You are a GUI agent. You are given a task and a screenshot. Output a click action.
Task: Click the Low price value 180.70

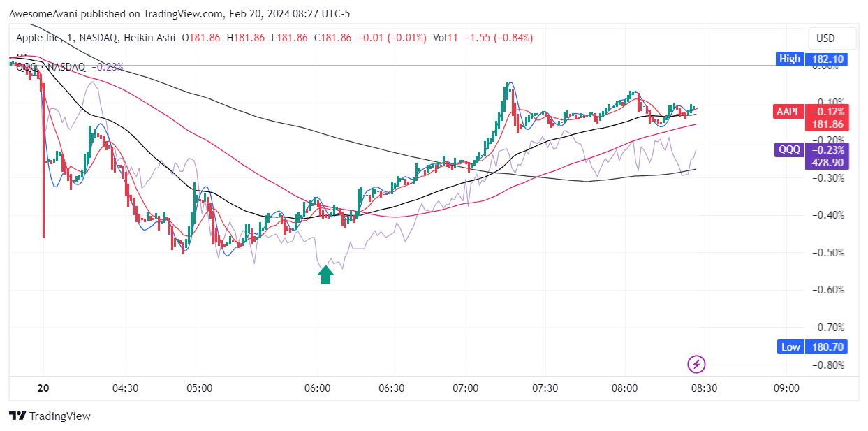tap(827, 346)
